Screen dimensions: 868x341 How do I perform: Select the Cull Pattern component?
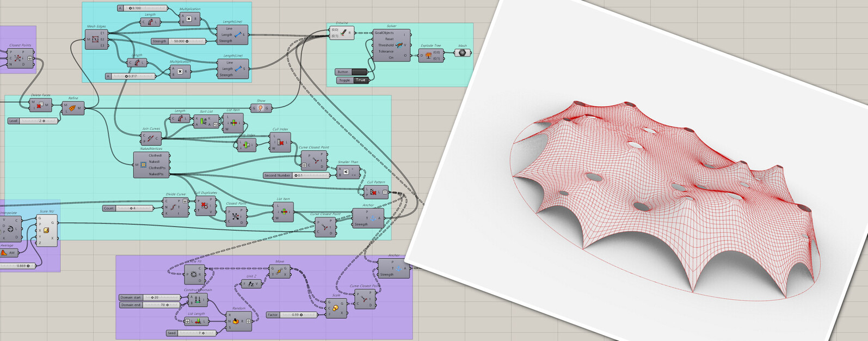pos(375,192)
